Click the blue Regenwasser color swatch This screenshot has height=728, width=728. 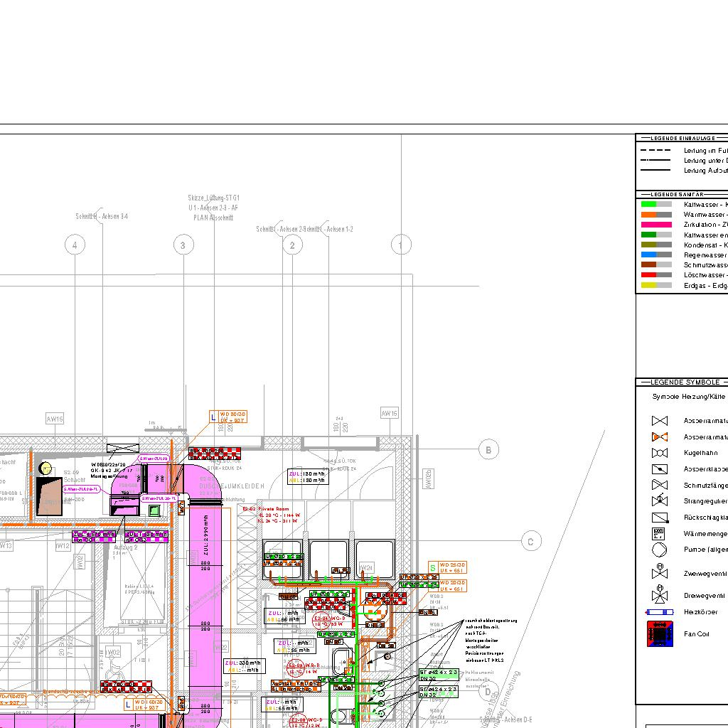tap(648, 255)
